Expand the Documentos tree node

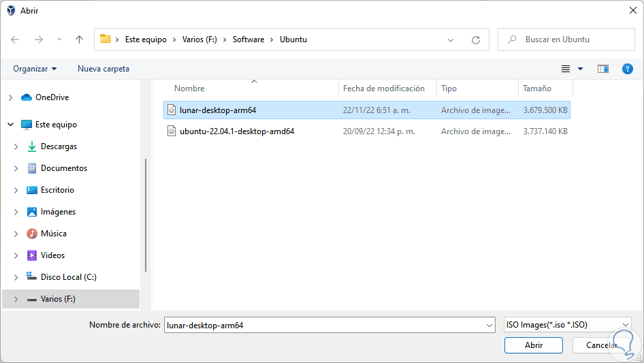point(16,168)
